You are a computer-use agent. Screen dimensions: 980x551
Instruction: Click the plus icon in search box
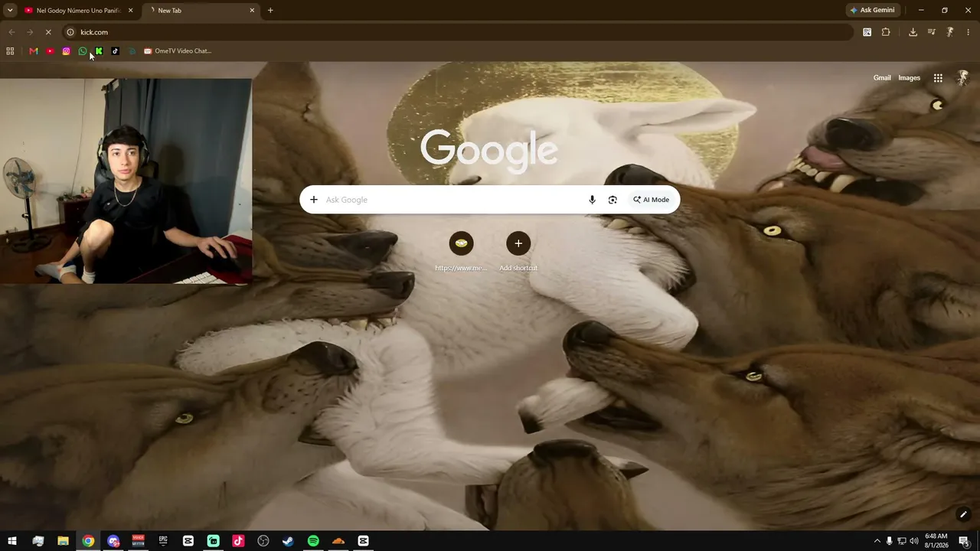pyautogui.click(x=314, y=200)
